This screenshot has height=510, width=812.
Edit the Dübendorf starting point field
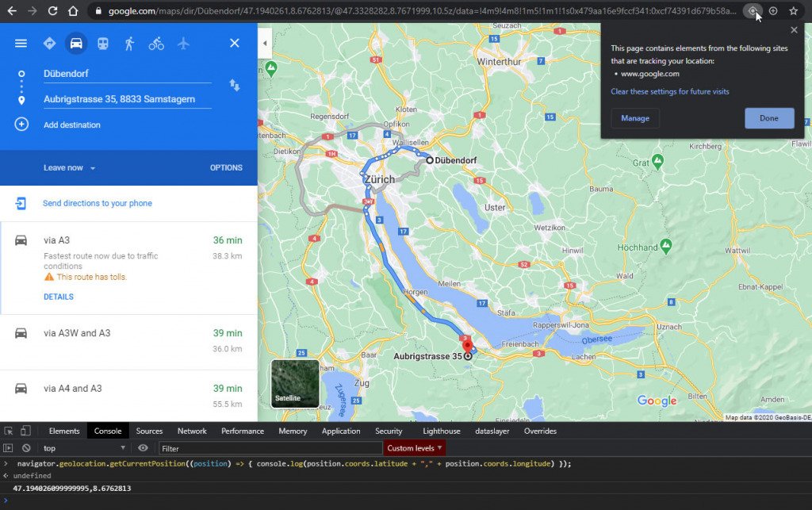tap(128, 74)
